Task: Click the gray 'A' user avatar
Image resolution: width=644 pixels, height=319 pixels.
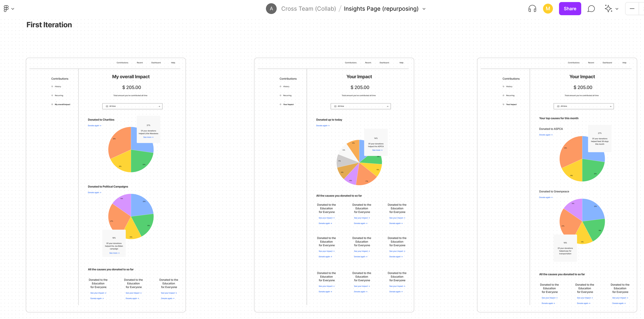Action: coord(271,9)
